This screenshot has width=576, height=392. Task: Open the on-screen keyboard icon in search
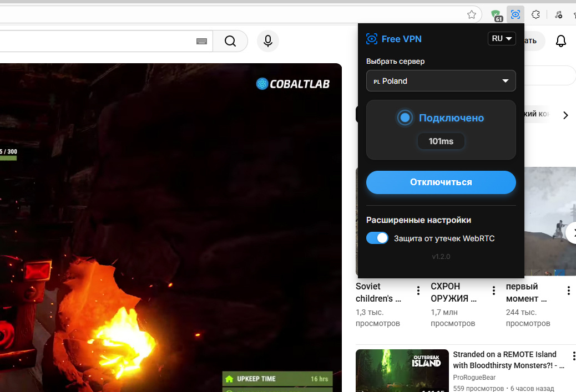(201, 41)
